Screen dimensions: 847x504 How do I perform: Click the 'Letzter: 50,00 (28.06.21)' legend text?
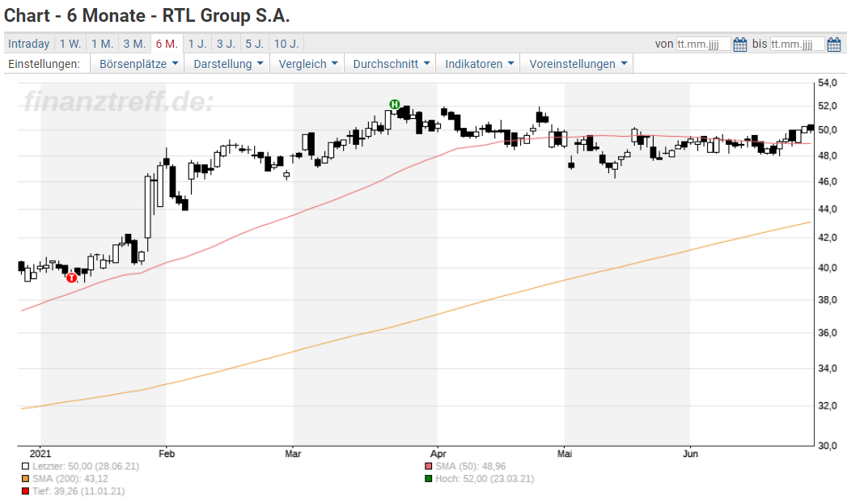click(x=86, y=466)
